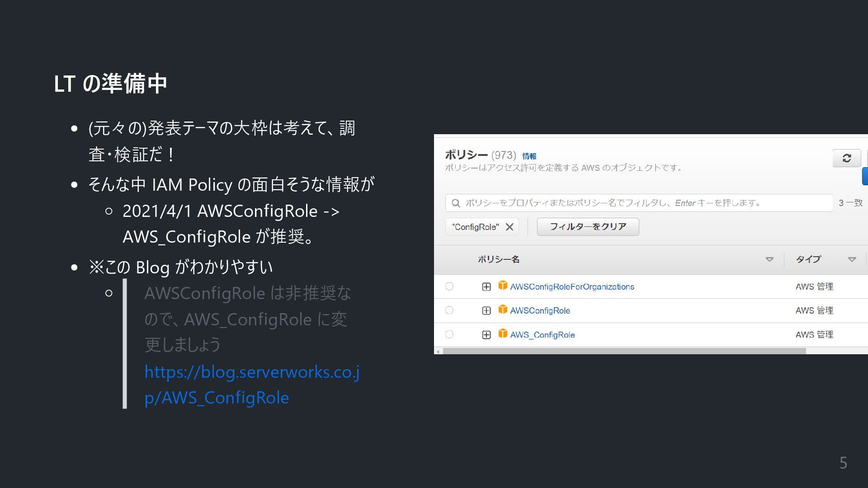The height and width of the screenshot is (488, 868).
Task: Remove the "ConfigRole" filter chip with X
Action: pos(509,227)
